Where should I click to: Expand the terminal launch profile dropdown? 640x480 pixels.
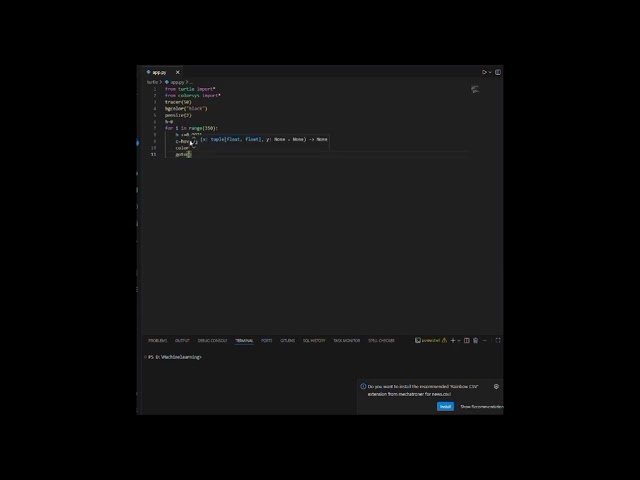click(458, 340)
